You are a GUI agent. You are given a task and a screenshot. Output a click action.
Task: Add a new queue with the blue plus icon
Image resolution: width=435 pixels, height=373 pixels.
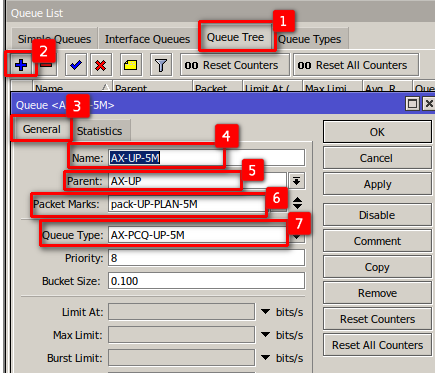tap(21, 65)
